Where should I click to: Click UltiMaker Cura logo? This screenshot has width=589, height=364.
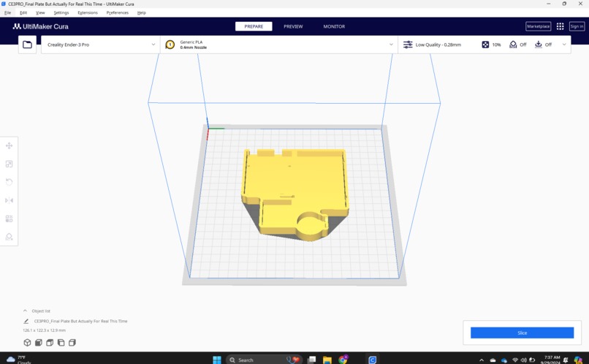pyautogui.click(x=41, y=26)
